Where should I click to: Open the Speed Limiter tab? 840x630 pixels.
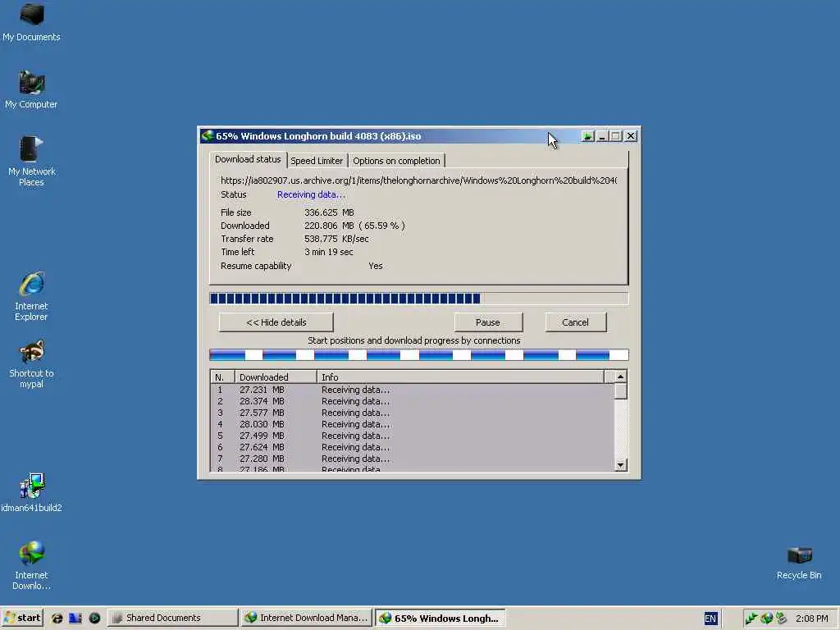point(317,161)
